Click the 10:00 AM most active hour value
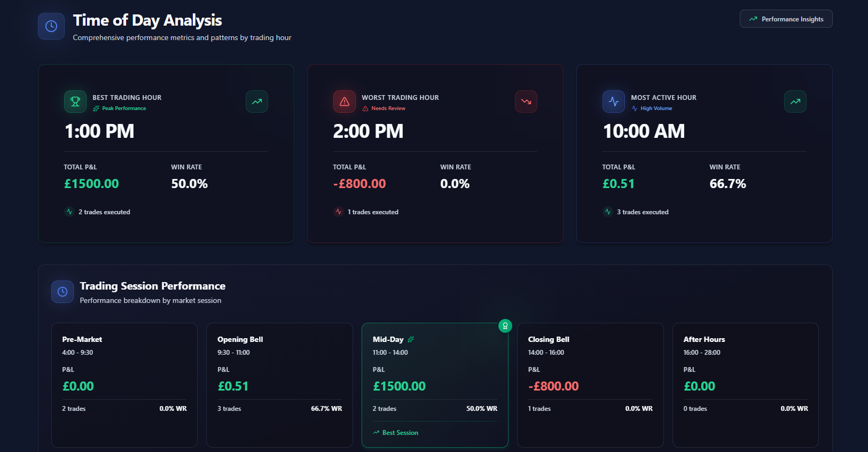 [x=644, y=131]
